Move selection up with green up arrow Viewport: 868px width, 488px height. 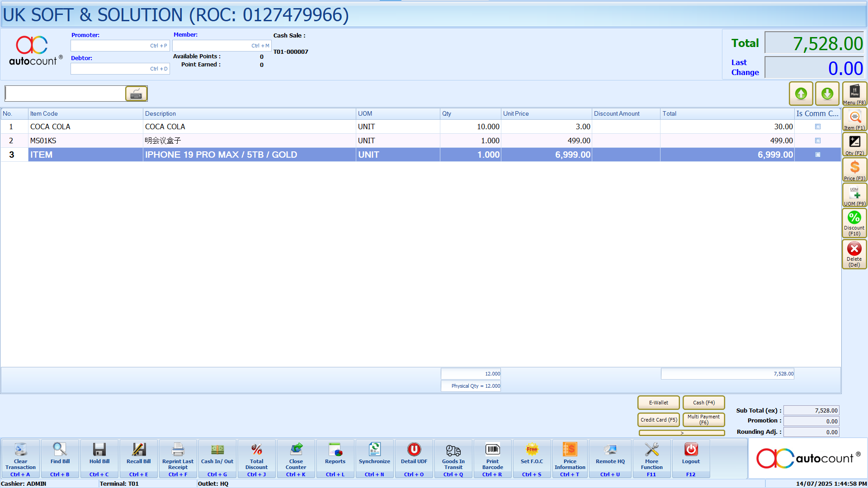pyautogui.click(x=801, y=94)
